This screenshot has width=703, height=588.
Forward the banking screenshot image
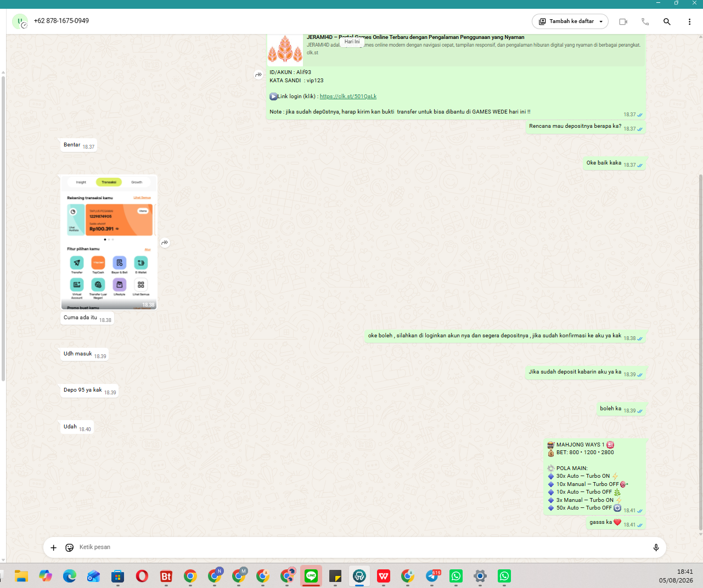tap(165, 242)
